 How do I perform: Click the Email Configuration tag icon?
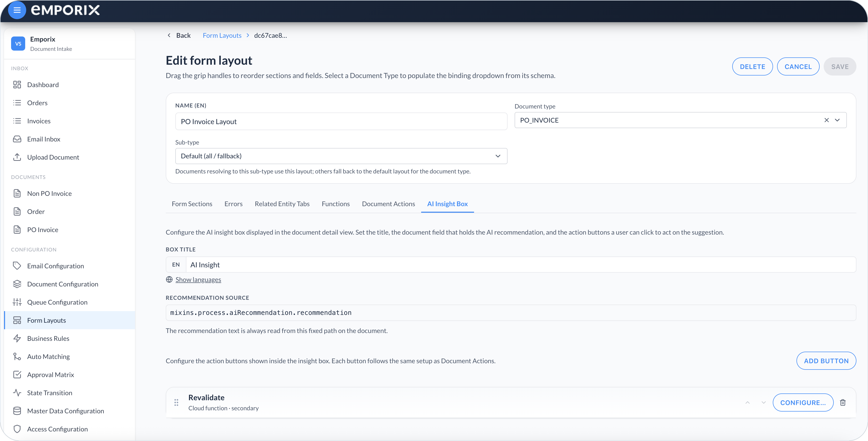pos(17,266)
